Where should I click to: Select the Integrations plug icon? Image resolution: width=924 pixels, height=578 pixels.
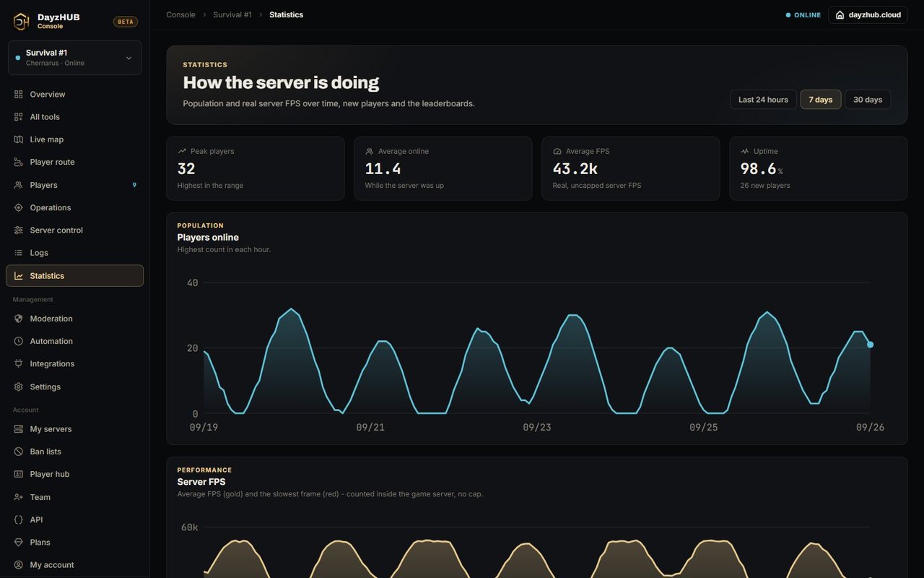(x=19, y=364)
